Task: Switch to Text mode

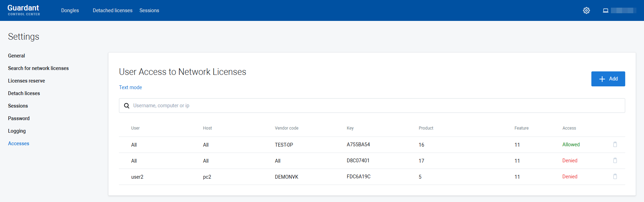Action: 130,87
